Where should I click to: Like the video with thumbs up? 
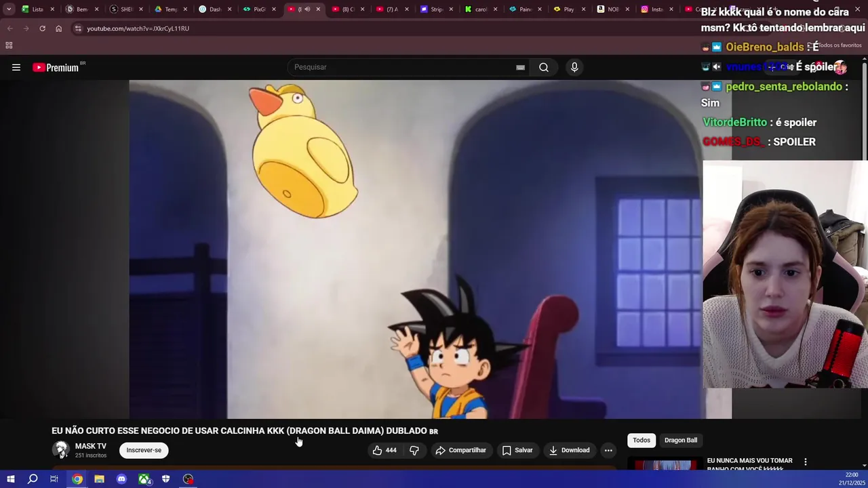point(384,450)
